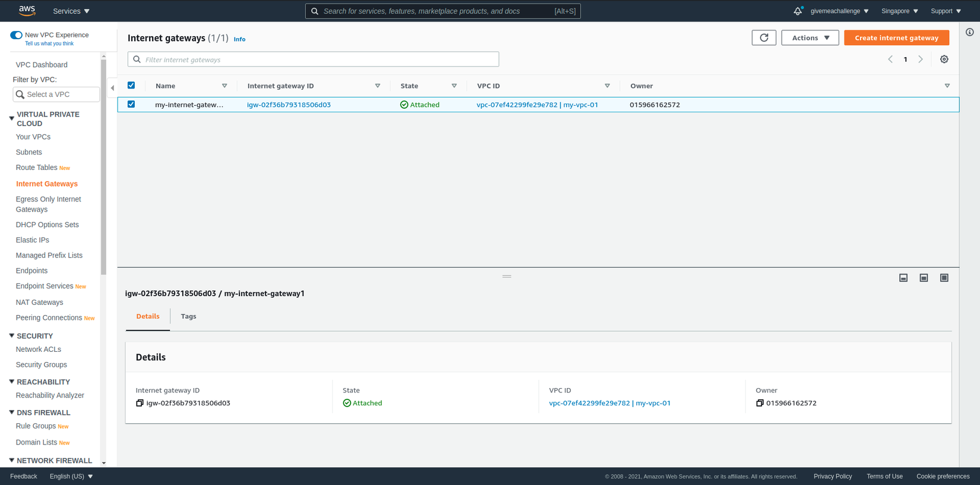980x485 pixels.
Task: Open Subnets in sidebar
Action: 29,152
